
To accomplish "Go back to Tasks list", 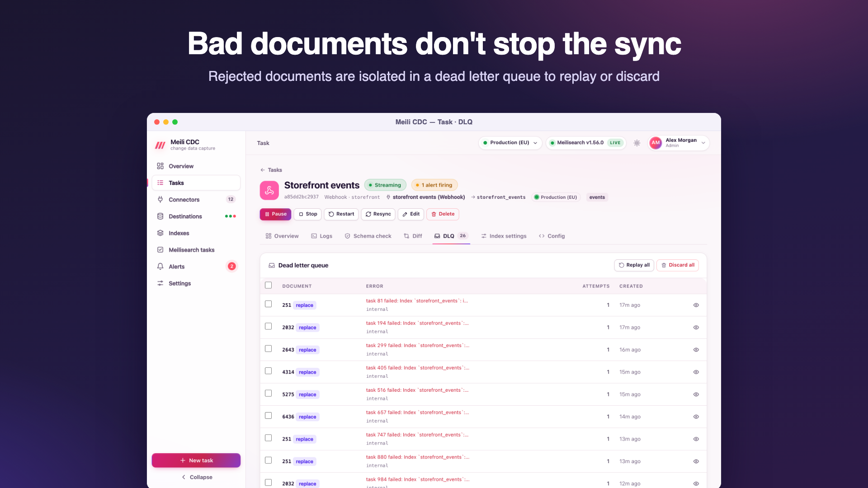I will [271, 170].
